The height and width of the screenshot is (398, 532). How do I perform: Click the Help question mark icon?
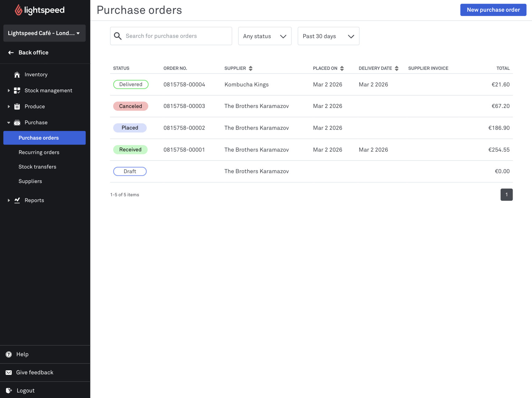click(9, 354)
